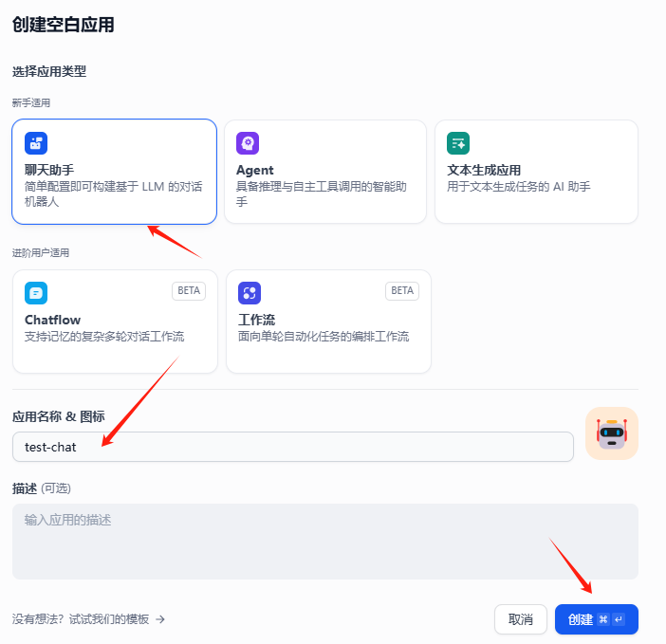The width and height of the screenshot is (666, 644).
Task: Select the 聊天助手 app type card
Action: pyautogui.click(x=114, y=172)
